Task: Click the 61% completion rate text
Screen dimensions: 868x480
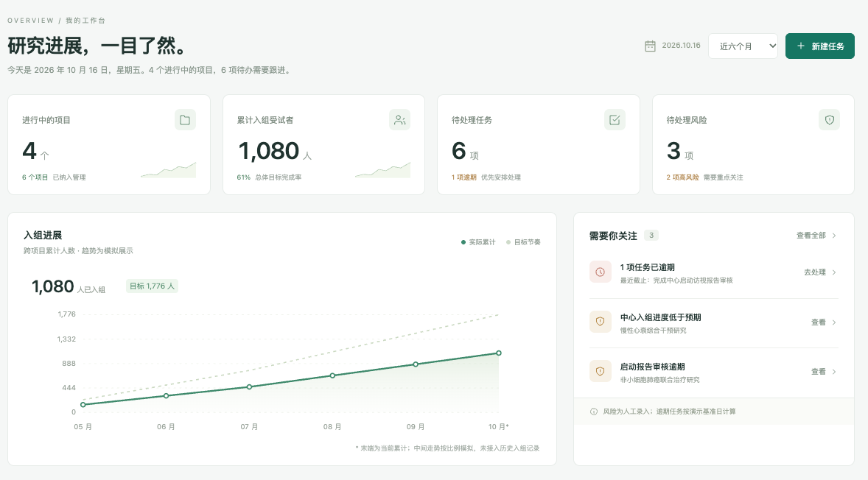Action: tap(244, 177)
